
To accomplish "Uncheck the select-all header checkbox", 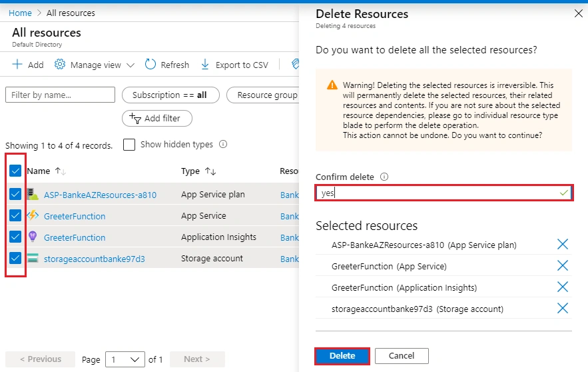I will [x=15, y=171].
